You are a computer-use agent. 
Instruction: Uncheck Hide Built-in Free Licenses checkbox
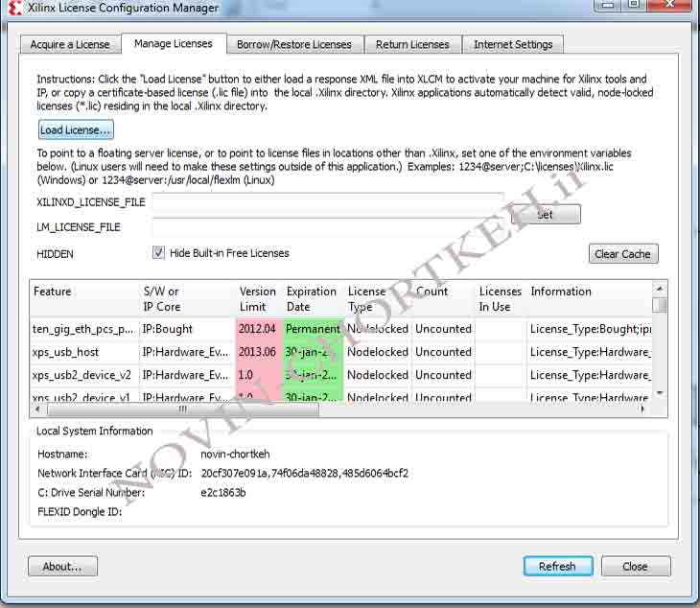coord(159,253)
